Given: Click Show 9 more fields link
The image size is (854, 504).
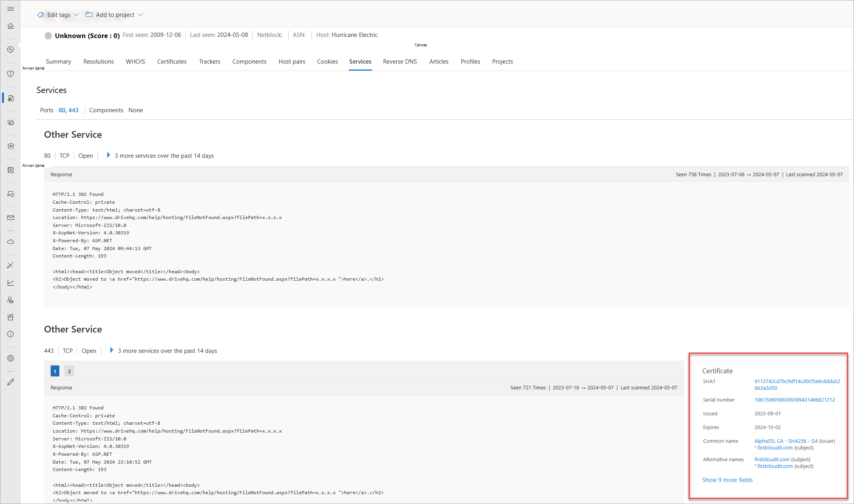Looking at the screenshot, I should pyautogui.click(x=727, y=480).
